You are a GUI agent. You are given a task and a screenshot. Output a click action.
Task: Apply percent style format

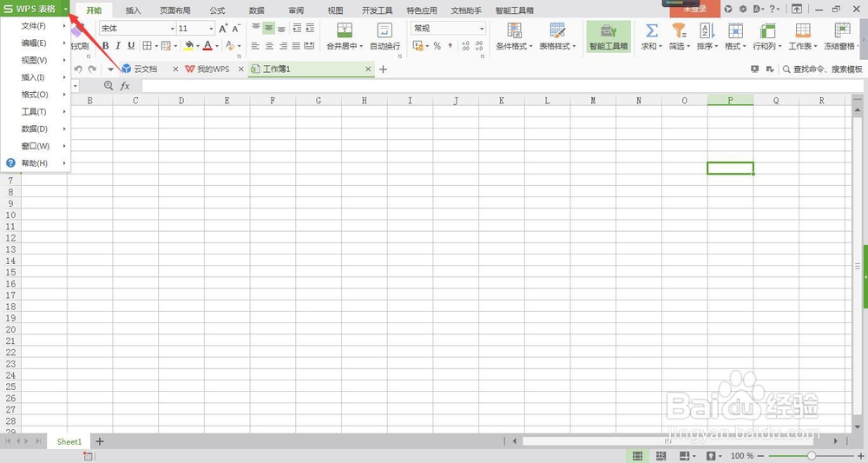click(437, 46)
